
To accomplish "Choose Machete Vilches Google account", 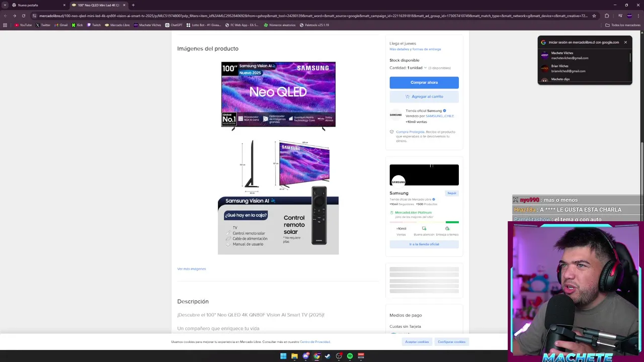I will coord(584,55).
